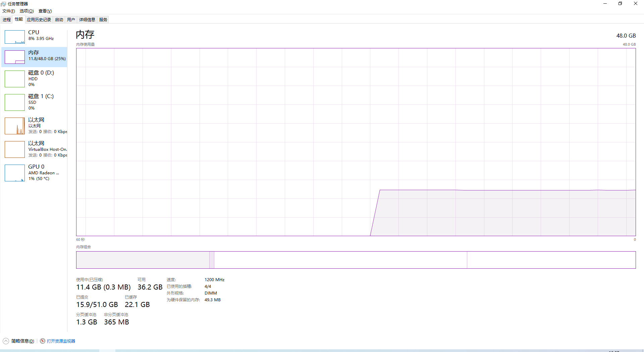Screen dimensions: 644x352
Task: Click the DIMM form factor value
Action: tap(211, 293)
